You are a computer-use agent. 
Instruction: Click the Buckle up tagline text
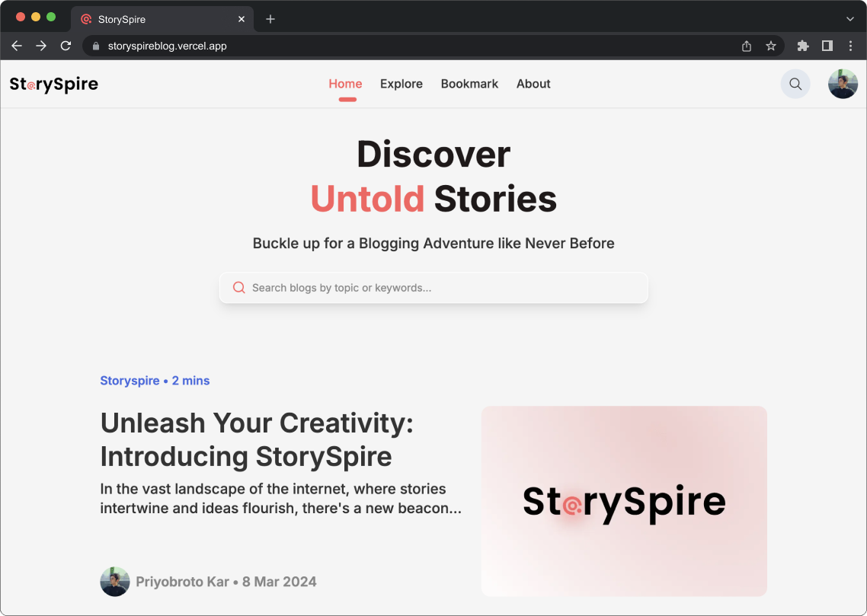point(433,244)
